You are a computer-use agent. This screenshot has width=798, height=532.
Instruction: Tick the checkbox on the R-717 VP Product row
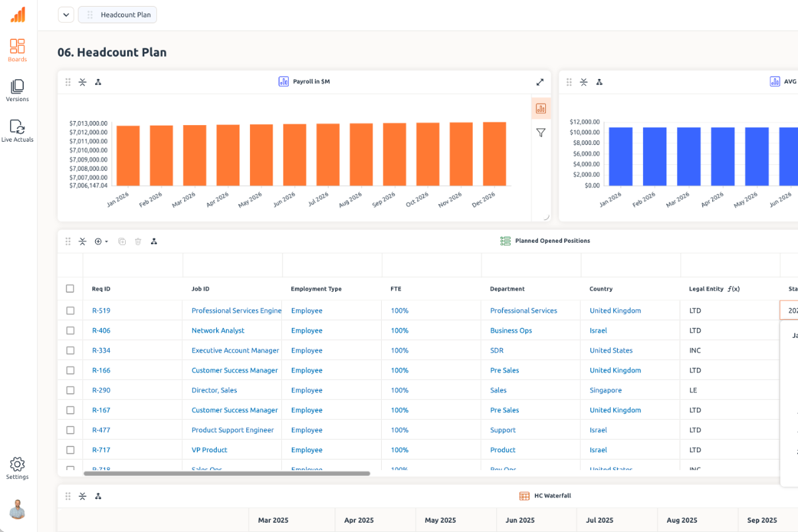click(x=70, y=450)
